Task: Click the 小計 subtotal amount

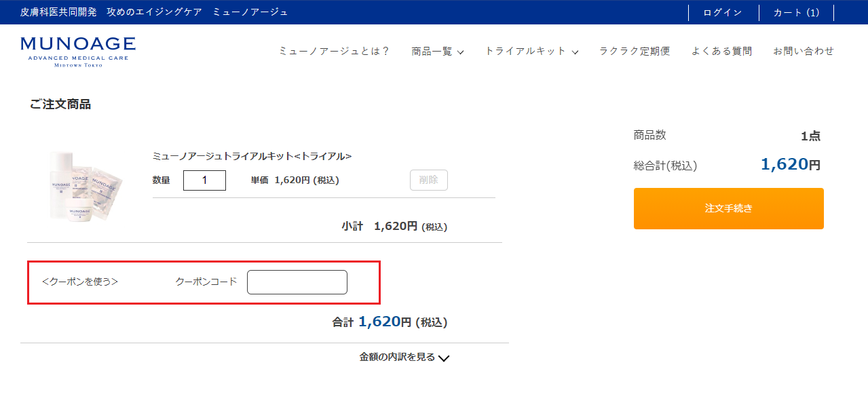Action: pyautogui.click(x=394, y=227)
